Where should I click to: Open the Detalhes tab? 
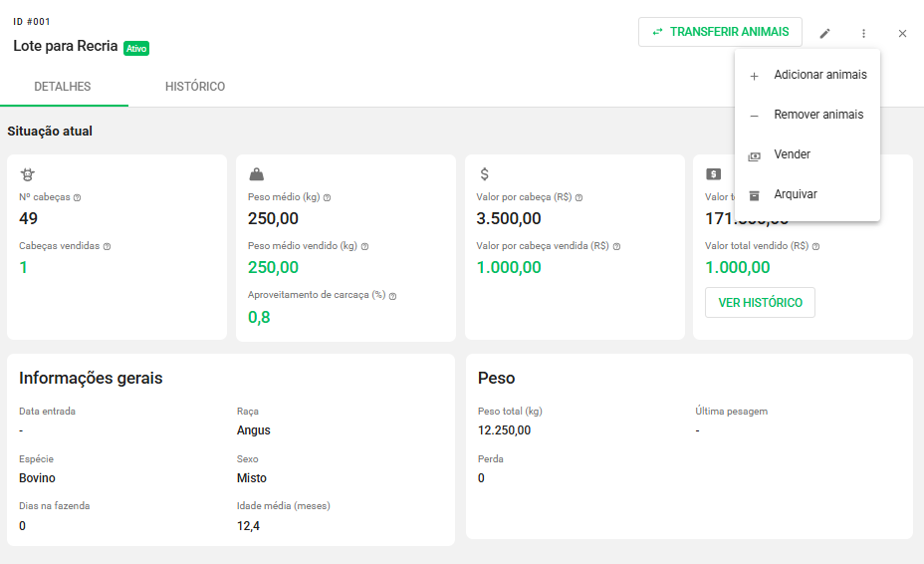63,87
